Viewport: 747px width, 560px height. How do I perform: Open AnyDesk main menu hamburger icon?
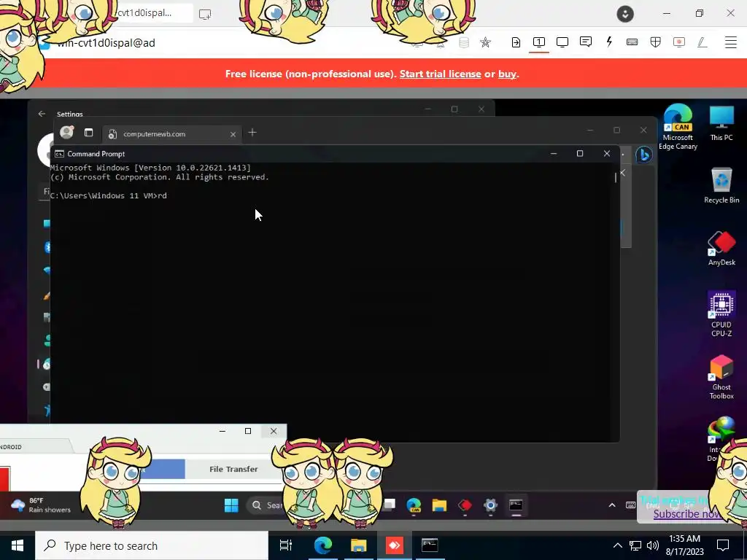coord(730,42)
